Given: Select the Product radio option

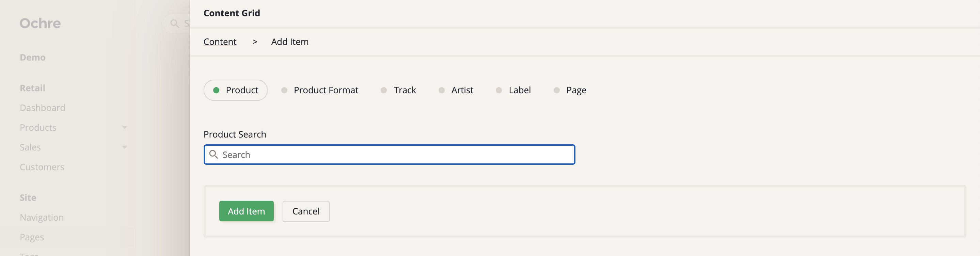Looking at the screenshot, I should 236,90.
